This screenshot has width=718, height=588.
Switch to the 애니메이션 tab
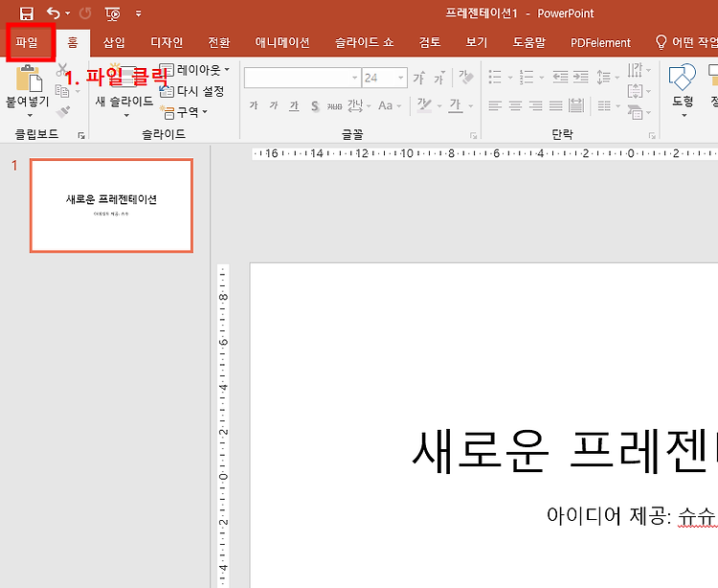click(x=282, y=42)
